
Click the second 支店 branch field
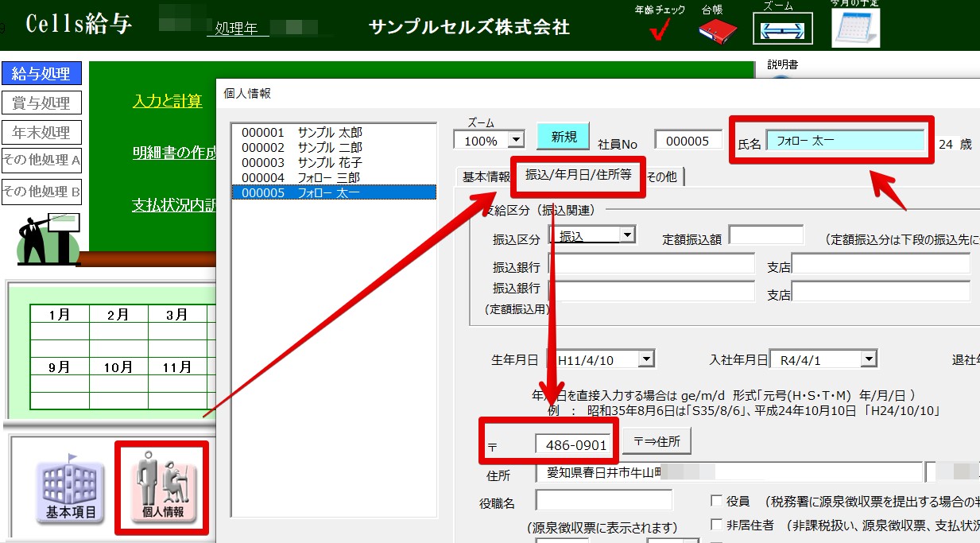click(881, 292)
